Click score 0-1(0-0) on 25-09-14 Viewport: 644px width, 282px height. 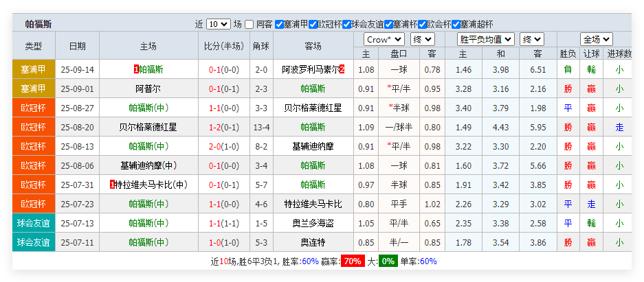pos(224,70)
